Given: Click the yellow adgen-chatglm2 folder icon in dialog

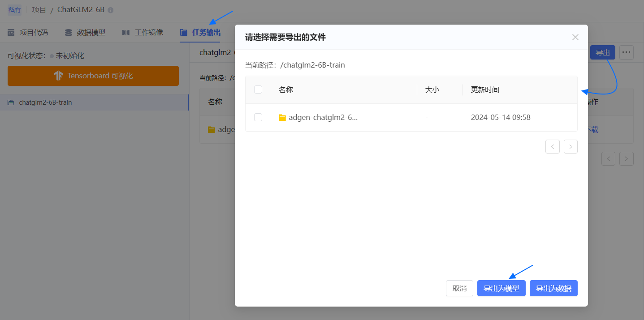Looking at the screenshot, I should pos(282,118).
